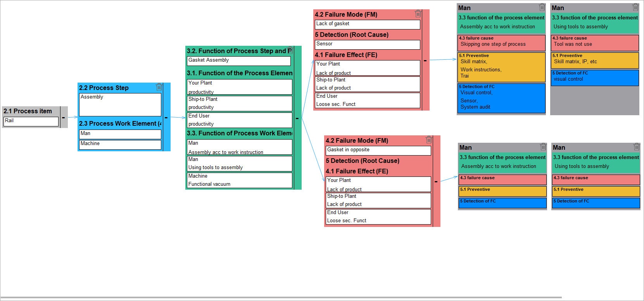Delete lower Man card 'Using tools to assembly'
Image resolution: width=644 pixels, height=301 pixels.
pyautogui.click(x=636, y=147)
